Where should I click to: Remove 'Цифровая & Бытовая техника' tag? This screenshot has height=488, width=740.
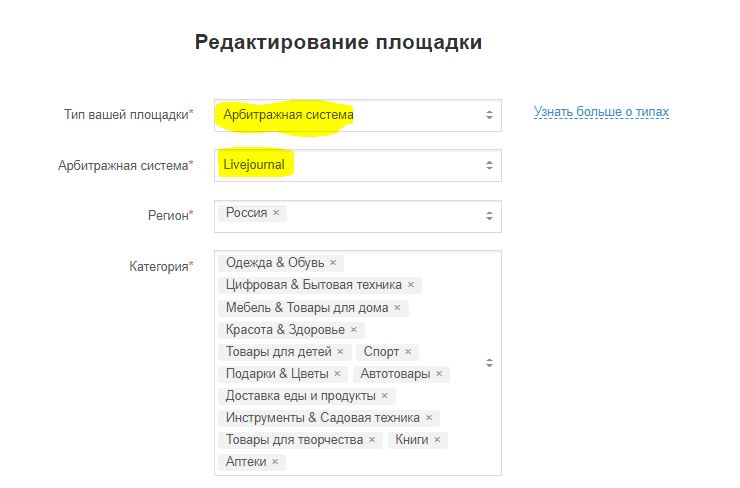tap(411, 285)
